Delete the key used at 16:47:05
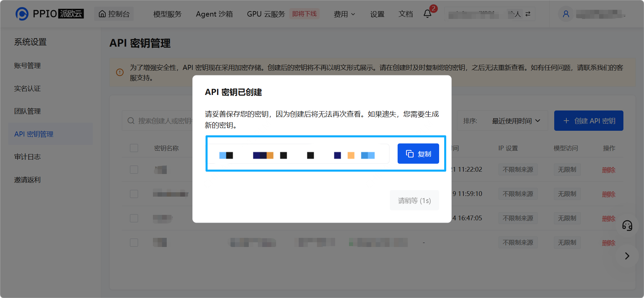The height and width of the screenshot is (298, 644). pyautogui.click(x=609, y=219)
